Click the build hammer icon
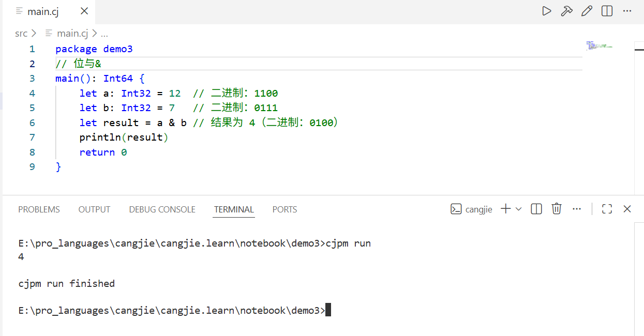This screenshot has width=644, height=336. 567,11
